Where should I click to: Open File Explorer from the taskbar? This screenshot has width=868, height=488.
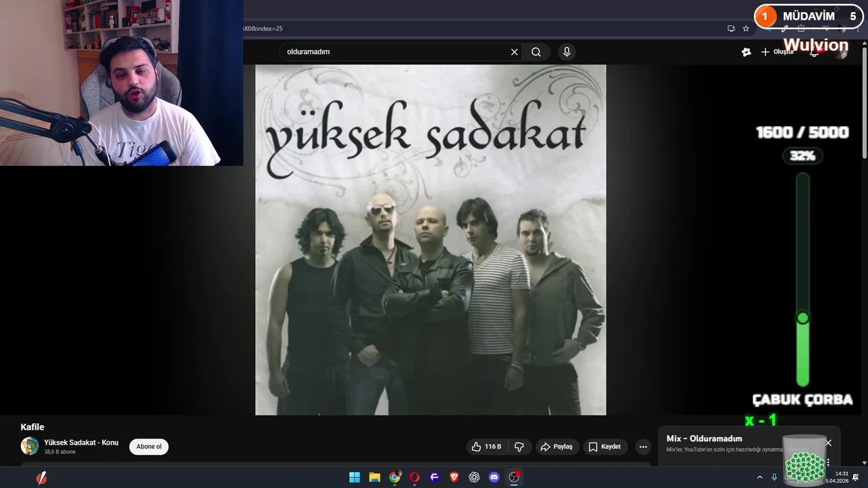[374, 477]
